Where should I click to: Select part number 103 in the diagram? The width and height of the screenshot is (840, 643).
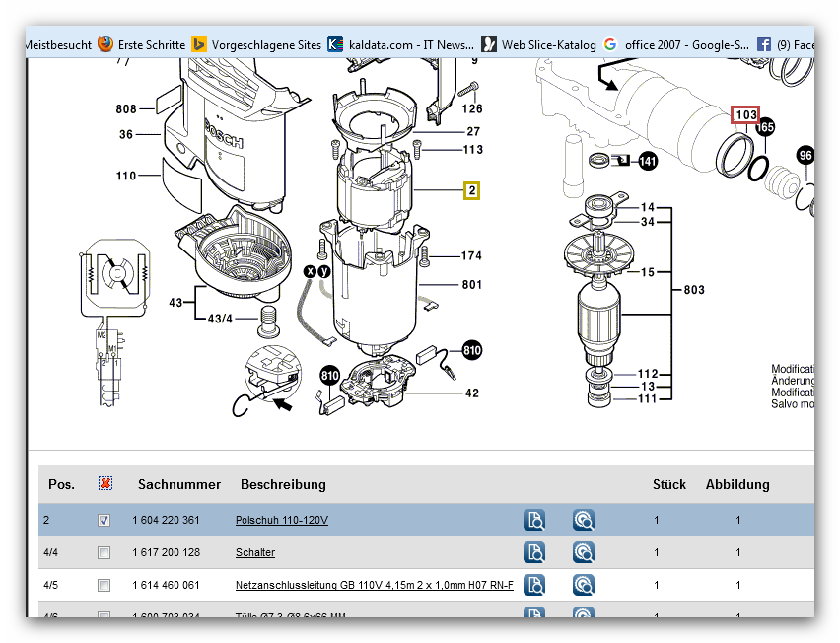745,114
